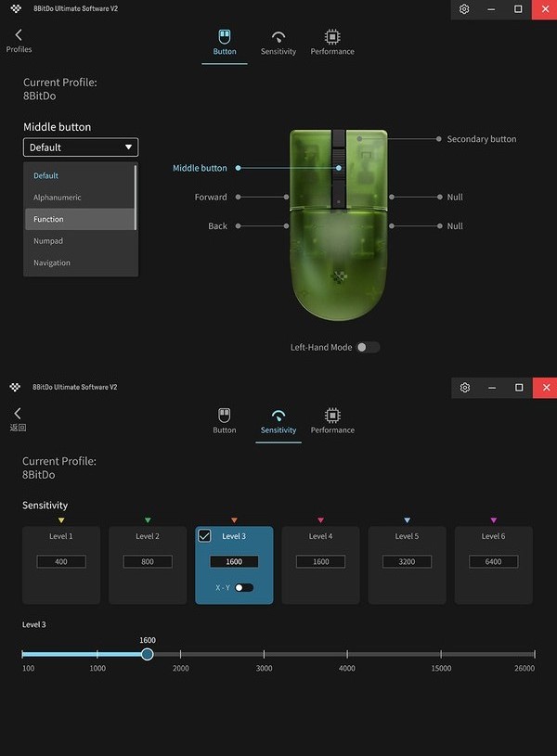Toggle the X - Y switch in Level 3
Viewport: 557px width, 756px height.
click(x=243, y=587)
